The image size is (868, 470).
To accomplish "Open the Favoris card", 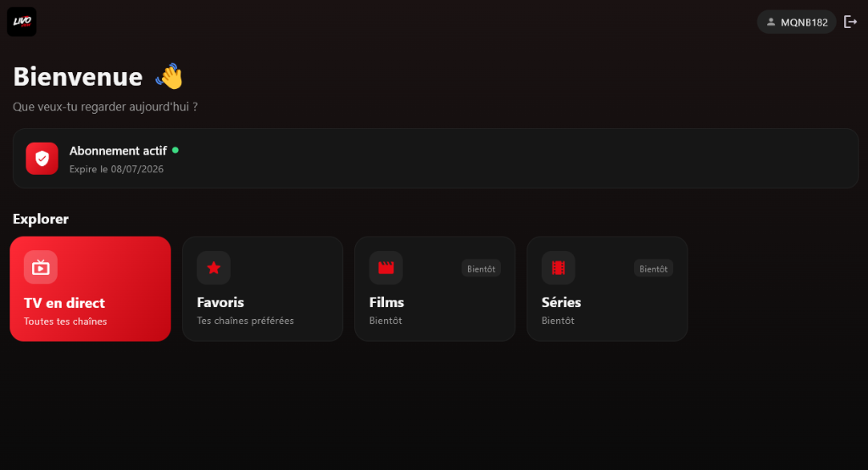I will [x=263, y=288].
